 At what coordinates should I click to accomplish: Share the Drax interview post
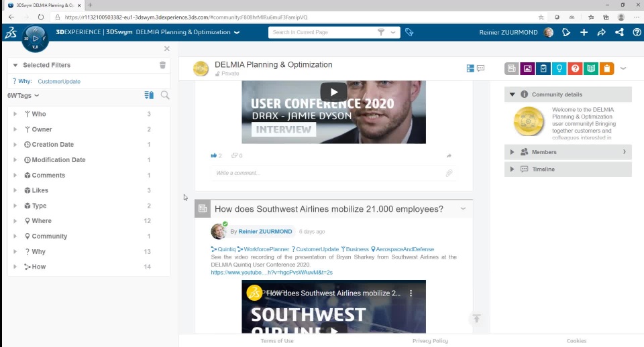point(449,155)
